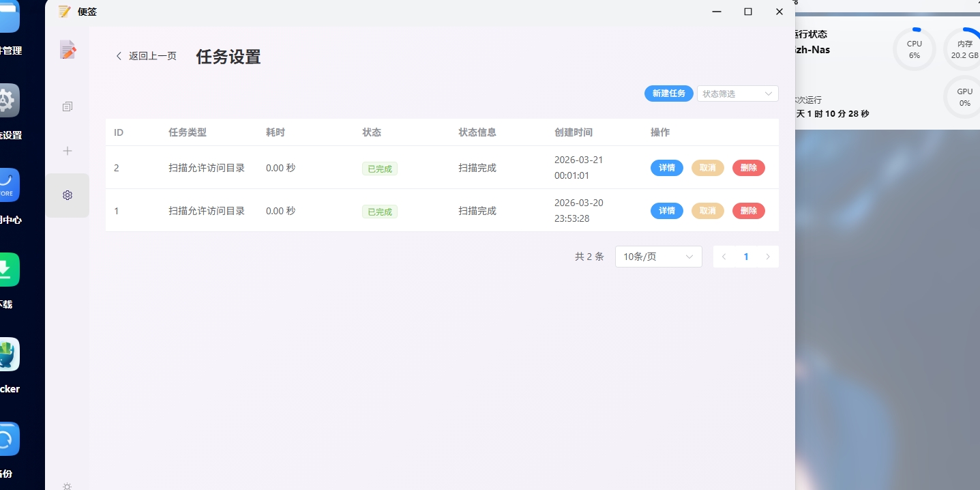
Task: Open the 状态筛选 dropdown
Action: click(737, 93)
